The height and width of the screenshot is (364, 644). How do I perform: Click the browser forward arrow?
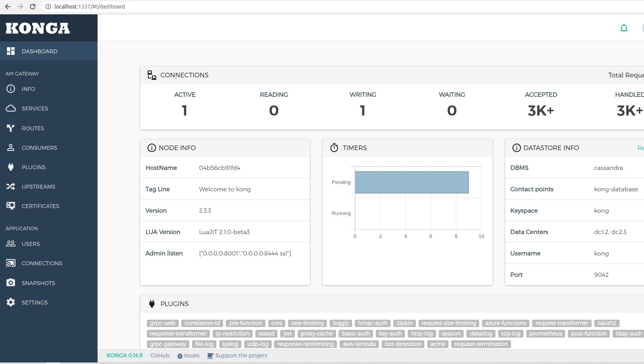20,7
